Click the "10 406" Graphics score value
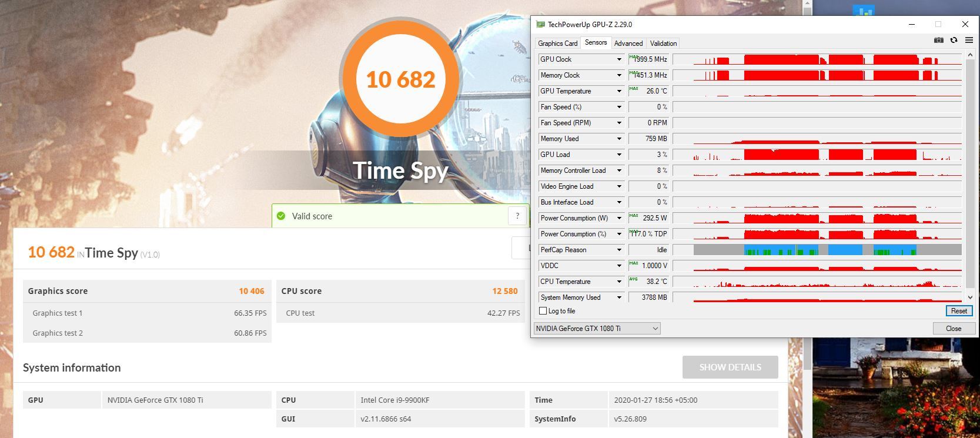This screenshot has height=438, width=980. pos(252,291)
